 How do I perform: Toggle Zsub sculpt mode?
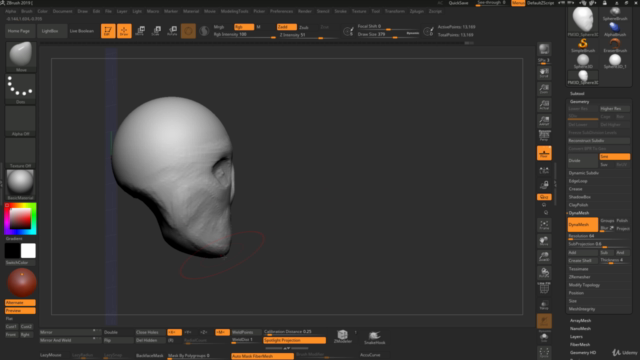(x=304, y=27)
